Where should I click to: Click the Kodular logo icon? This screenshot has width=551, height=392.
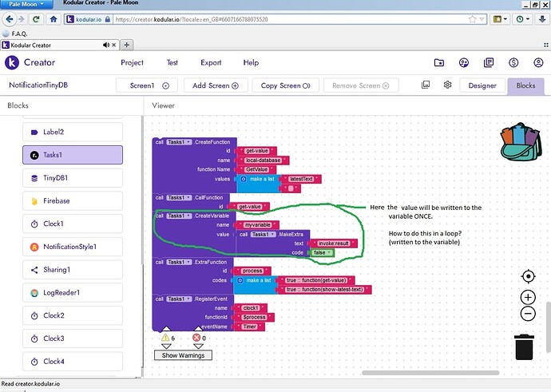(x=12, y=62)
